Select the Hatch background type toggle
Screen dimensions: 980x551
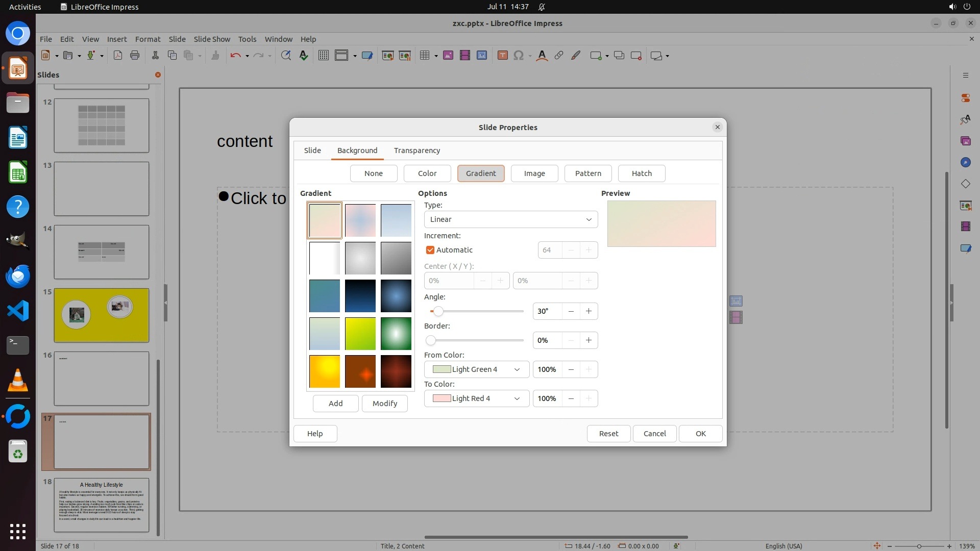641,173
